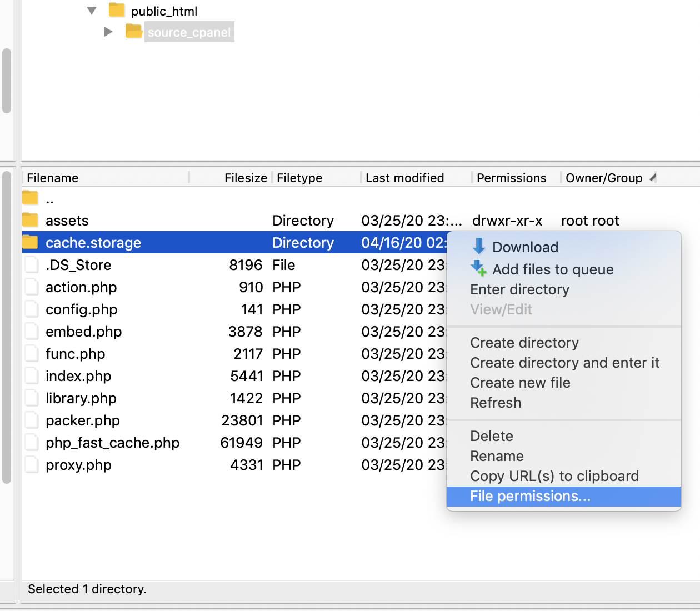This screenshot has width=700, height=611.
Task: Sort by the Last modified column header
Action: pos(404,178)
